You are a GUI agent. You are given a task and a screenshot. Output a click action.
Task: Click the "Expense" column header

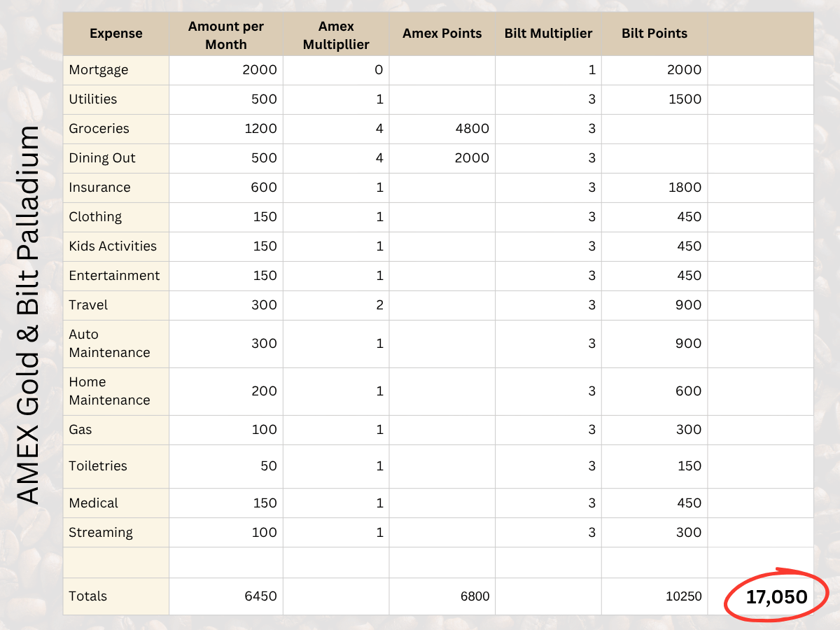(x=116, y=34)
